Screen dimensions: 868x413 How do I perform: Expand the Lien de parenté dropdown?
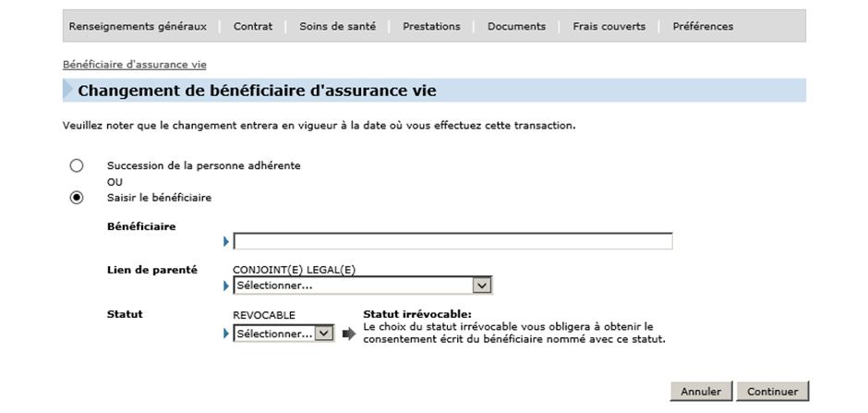(363, 285)
